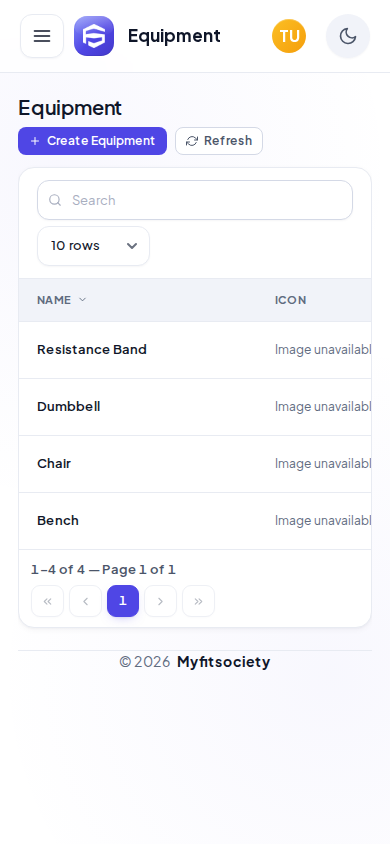Open the 10 rows dropdown
Image resolution: width=390 pixels, height=844 pixels.
point(94,246)
